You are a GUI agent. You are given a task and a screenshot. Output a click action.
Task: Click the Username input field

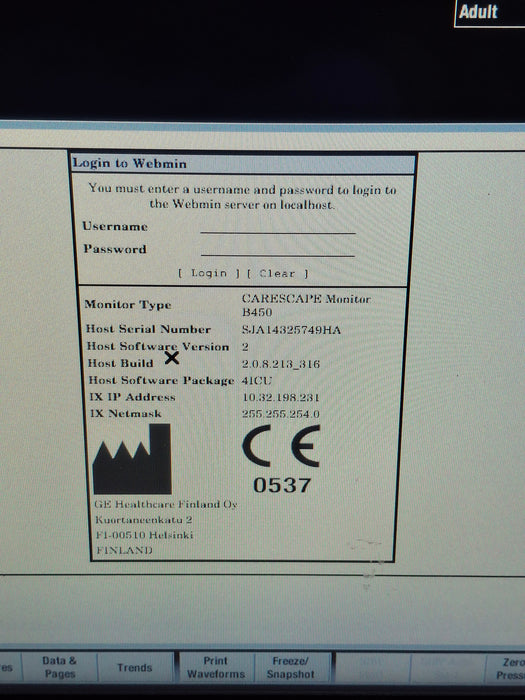278,227
